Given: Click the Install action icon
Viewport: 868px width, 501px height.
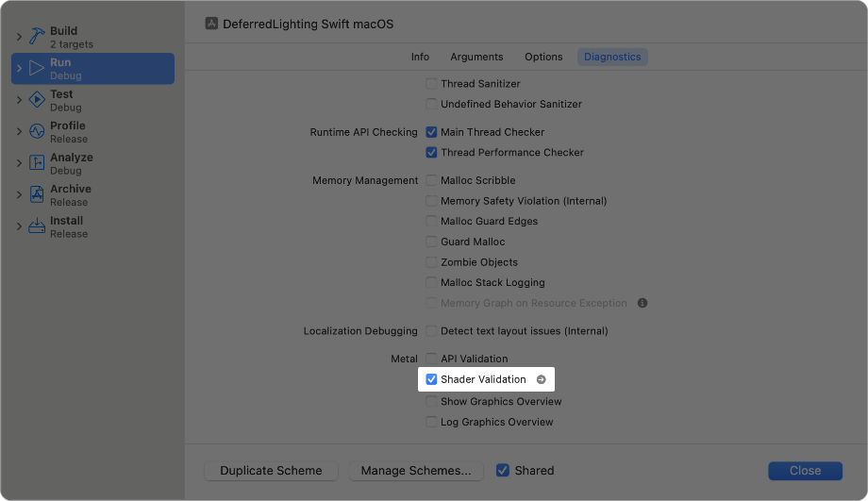Looking at the screenshot, I should 37,226.
